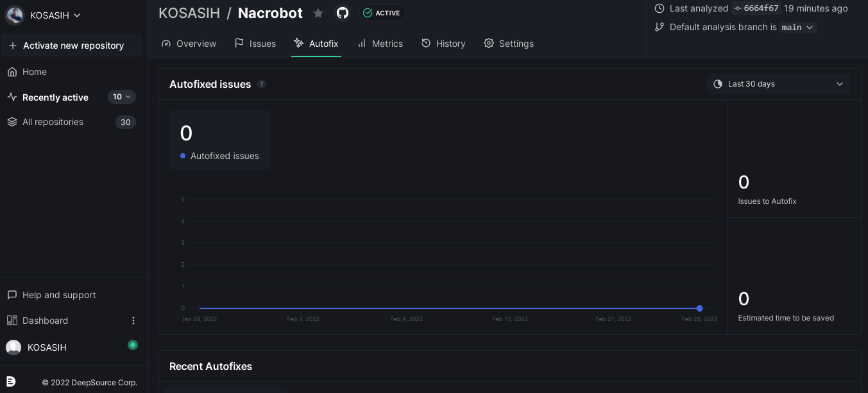Change default analysis branch main
The width and height of the screenshot is (868, 393).
pos(798,27)
